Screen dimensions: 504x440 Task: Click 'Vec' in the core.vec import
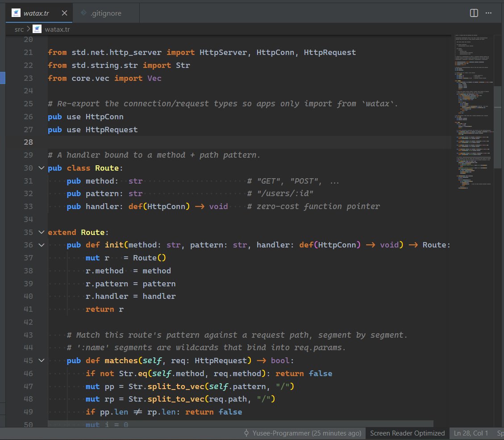pyautogui.click(x=154, y=78)
